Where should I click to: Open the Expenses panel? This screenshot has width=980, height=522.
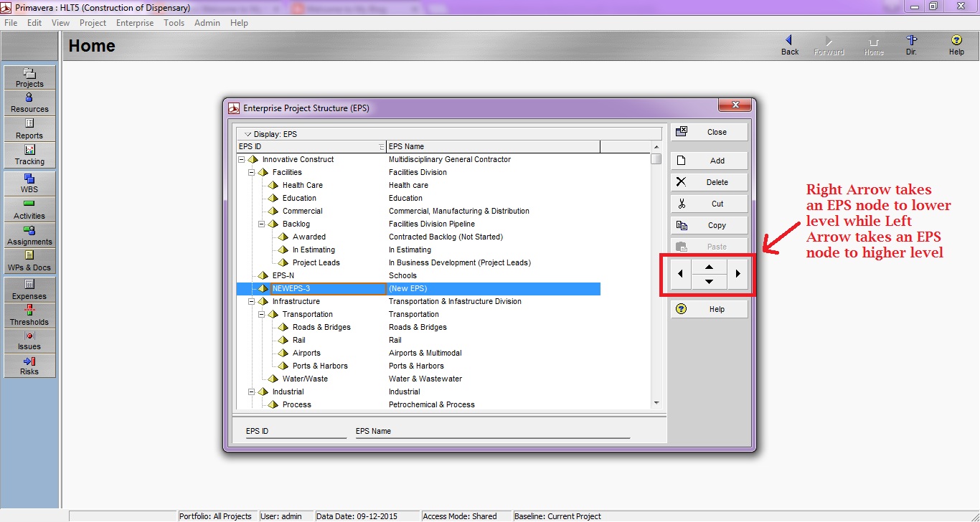(29, 290)
